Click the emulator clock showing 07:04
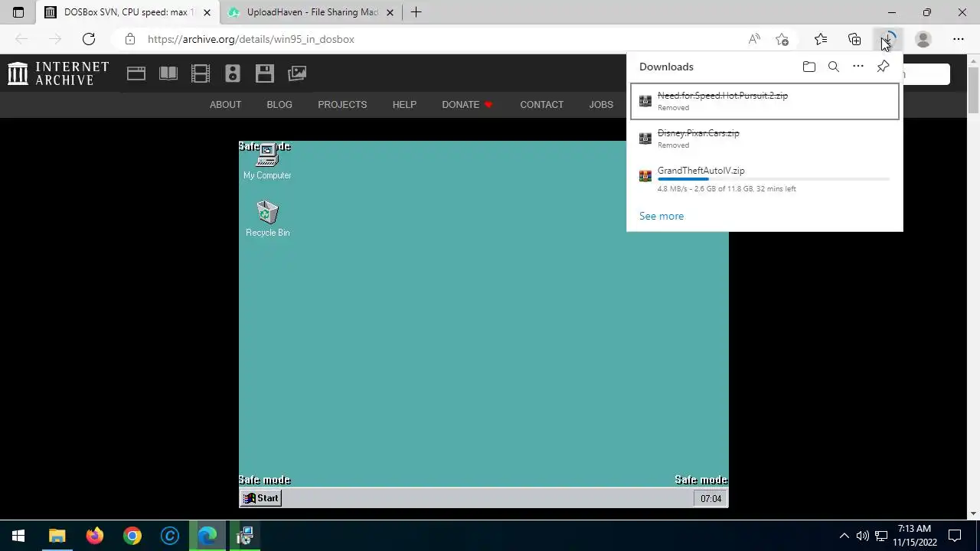This screenshot has height=551, width=980. click(x=710, y=499)
